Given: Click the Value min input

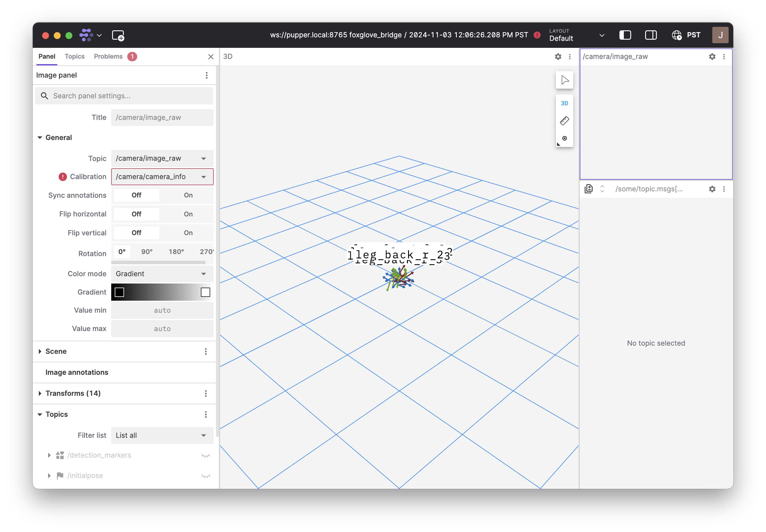Looking at the screenshot, I should click(x=162, y=310).
